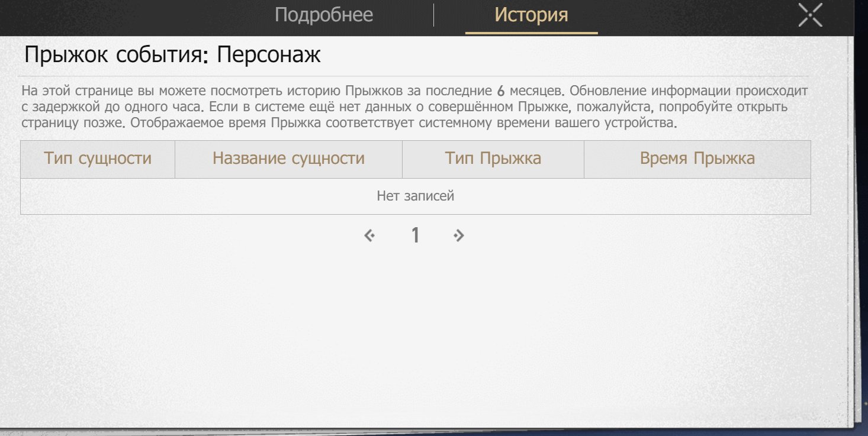Click the horizontal line under the page title

tap(413, 76)
